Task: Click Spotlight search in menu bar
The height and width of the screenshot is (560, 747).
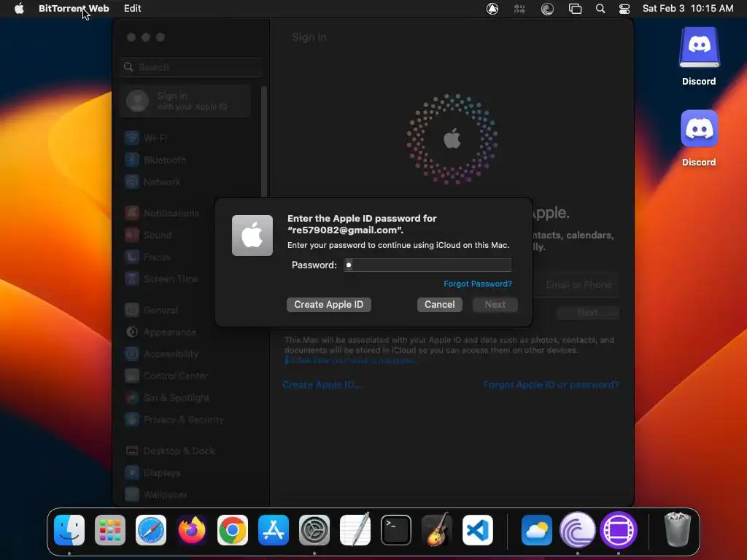Action: click(x=600, y=9)
